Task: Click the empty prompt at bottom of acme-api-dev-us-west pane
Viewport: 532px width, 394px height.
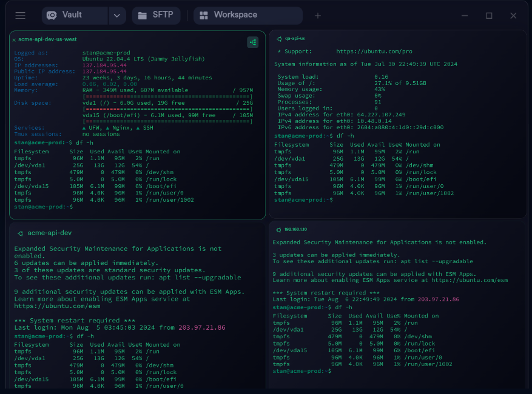Action: pos(43,207)
